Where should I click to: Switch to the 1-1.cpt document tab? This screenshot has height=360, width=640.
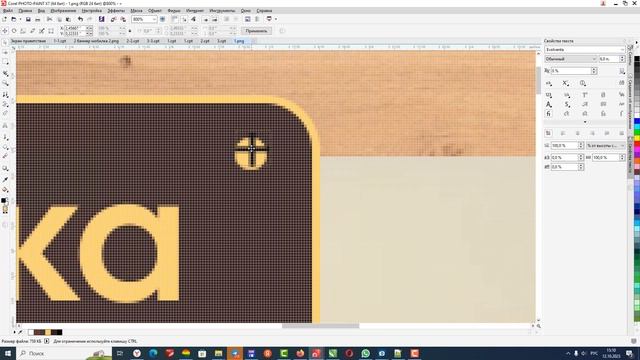tap(60, 41)
